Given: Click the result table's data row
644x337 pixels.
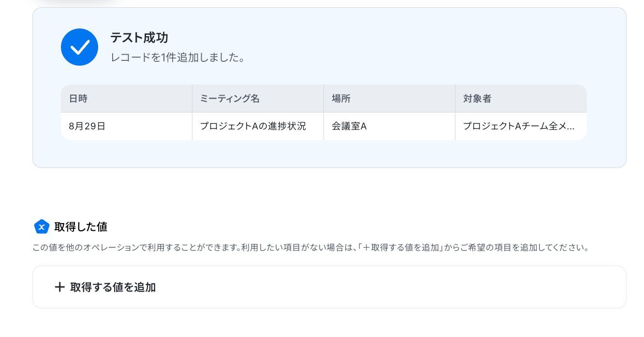Looking at the screenshot, I should 324,126.
